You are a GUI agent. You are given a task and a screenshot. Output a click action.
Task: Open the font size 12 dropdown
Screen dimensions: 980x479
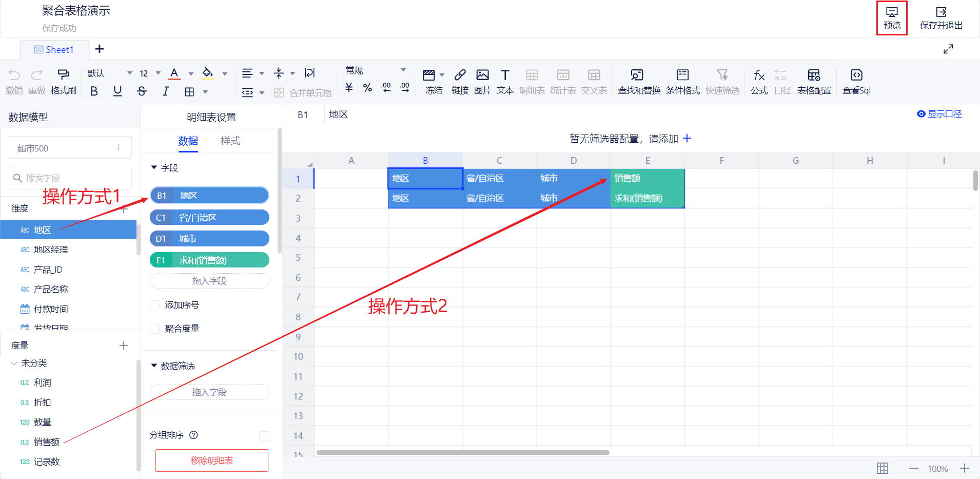(158, 73)
